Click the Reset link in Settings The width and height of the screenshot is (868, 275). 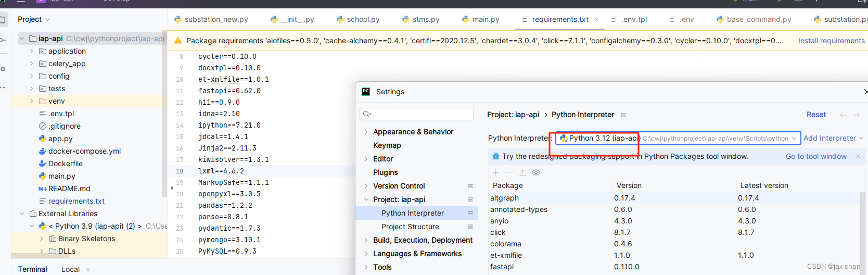click(816, 115)
